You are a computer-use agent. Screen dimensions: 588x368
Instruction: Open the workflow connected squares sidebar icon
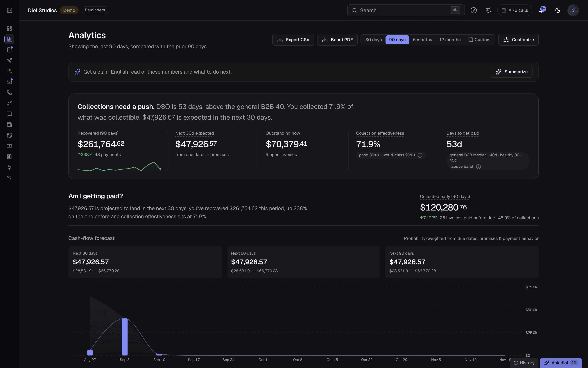[x=10, y=93]
